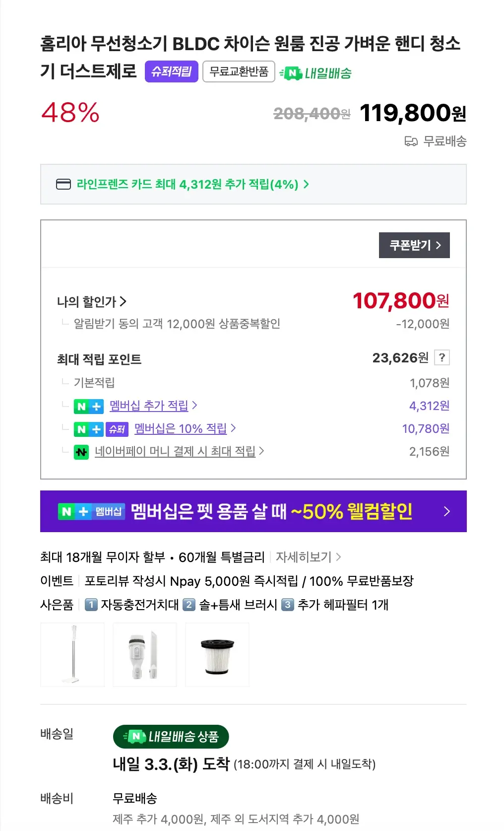The width and height of the screenshot is (504, 831).
Task: Expand 나의 할인가 details
Action: pyautogui.click(x=92, y=301)
